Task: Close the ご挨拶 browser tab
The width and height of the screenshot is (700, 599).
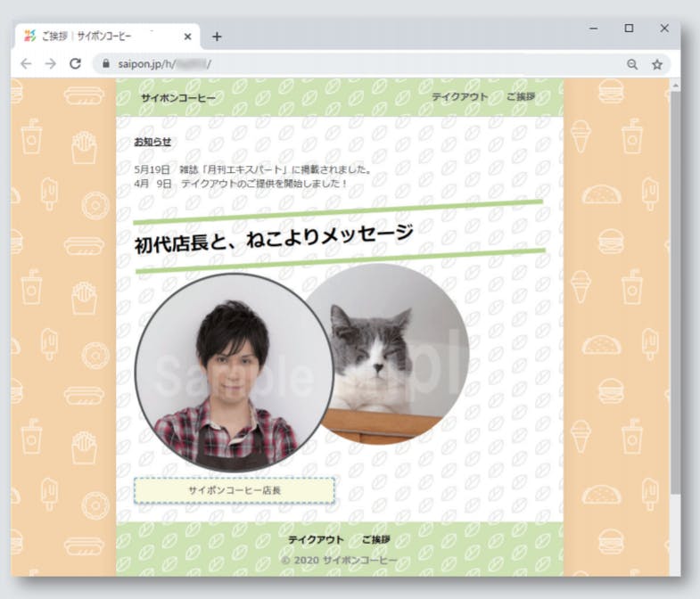Action: 188,37
